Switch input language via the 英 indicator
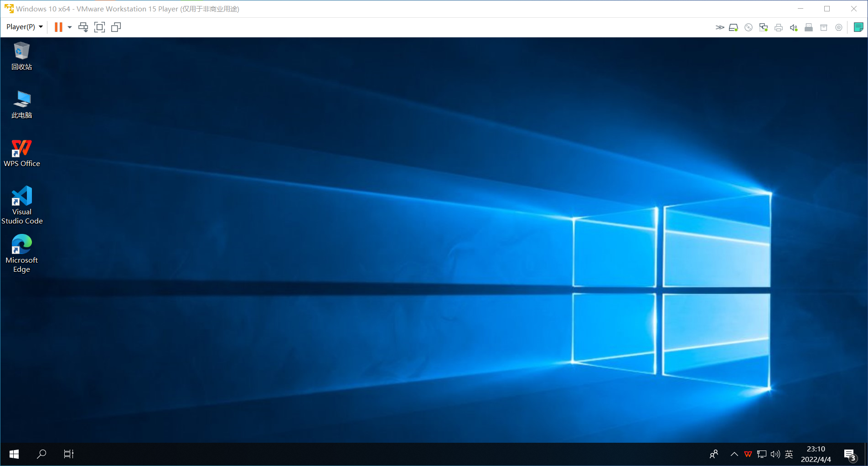 click(789, 454)
